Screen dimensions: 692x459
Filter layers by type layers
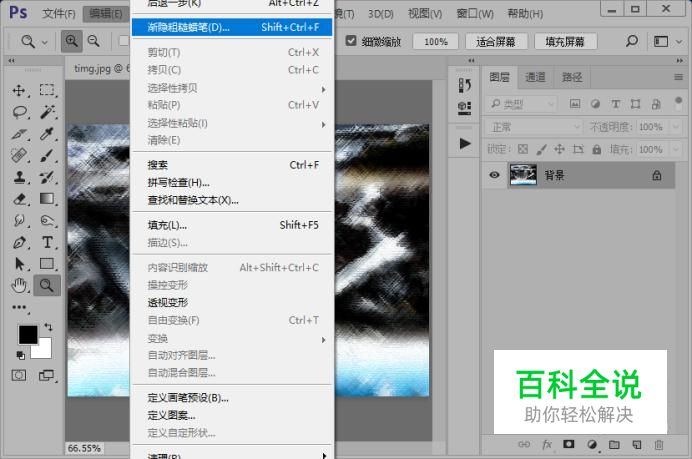(x=615, y=104)
